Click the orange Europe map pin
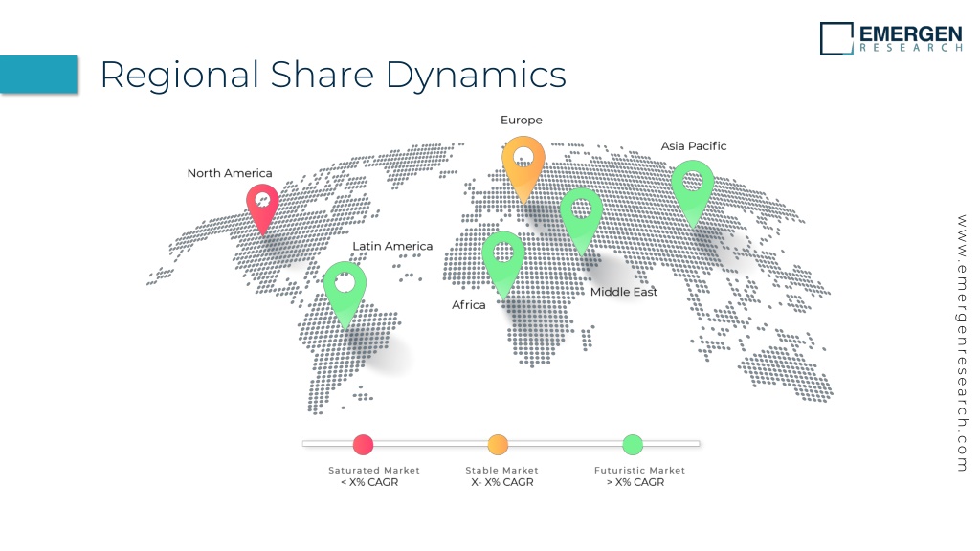Image resolution: width=980 pixels, height=551 pixels. (523, 168)
